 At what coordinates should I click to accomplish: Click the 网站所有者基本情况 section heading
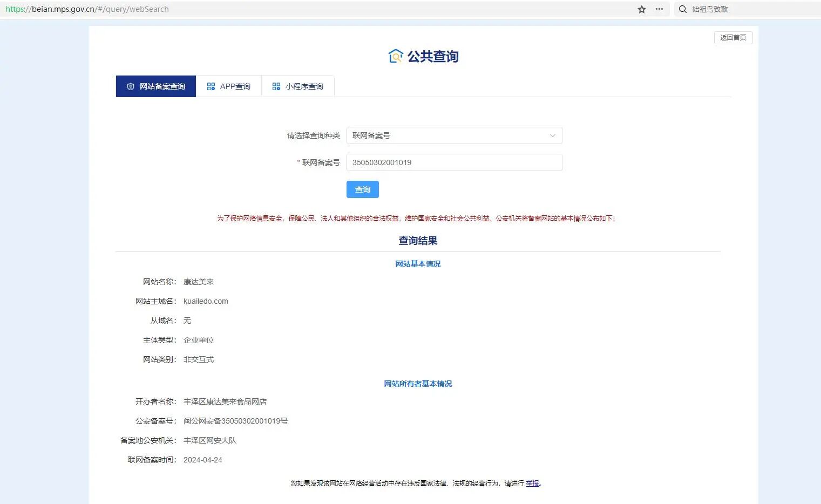[418, 384]
